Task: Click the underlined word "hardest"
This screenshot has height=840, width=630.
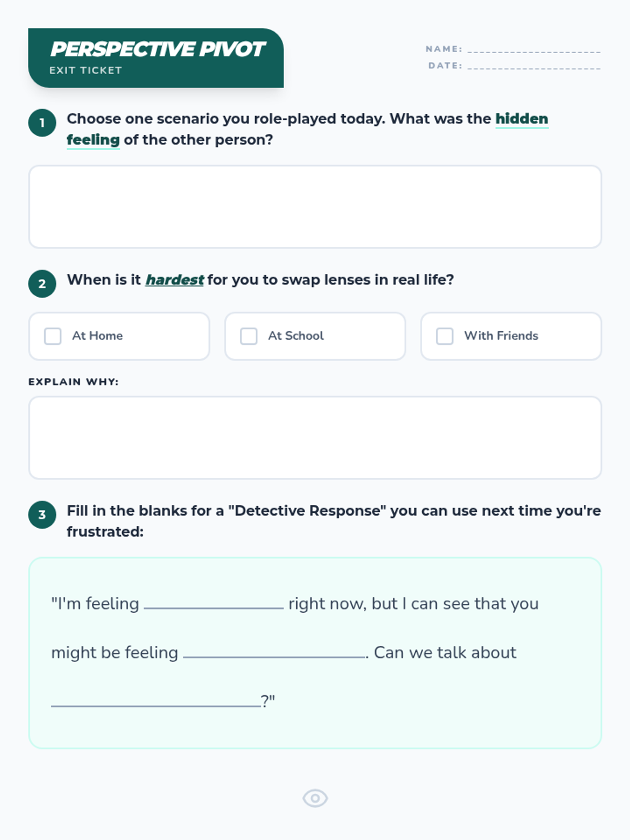Action: (174, 280)
